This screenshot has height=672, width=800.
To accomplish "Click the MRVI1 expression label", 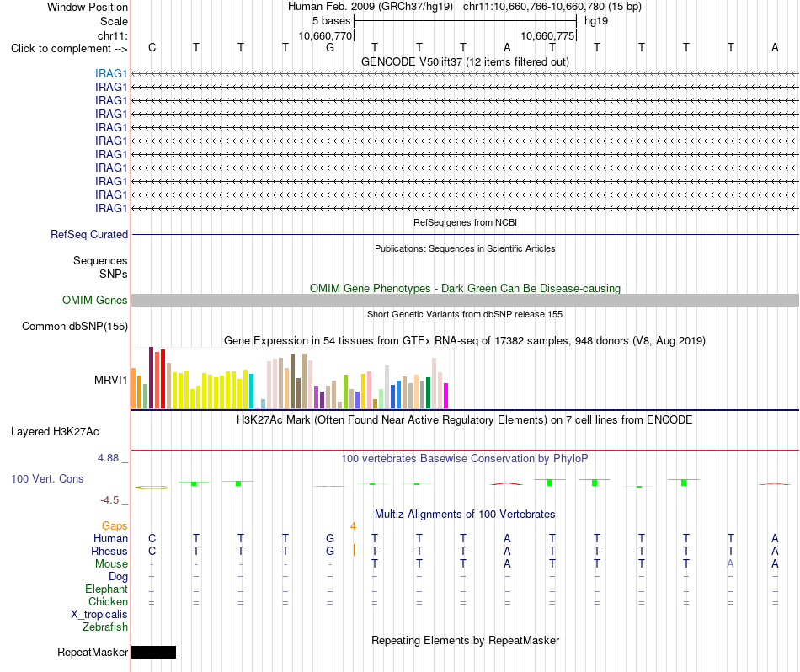I will pyautogui.click(x=110, y=380).
